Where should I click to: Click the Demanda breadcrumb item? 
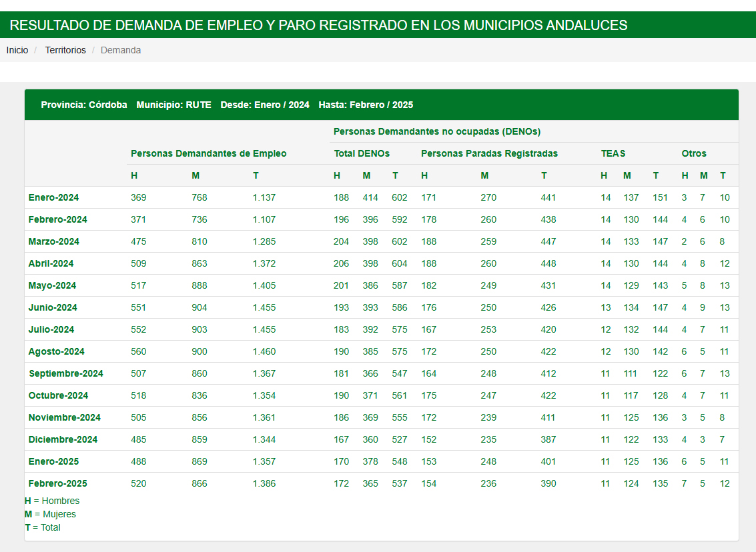pyautogui.click(x=121, y=50)
